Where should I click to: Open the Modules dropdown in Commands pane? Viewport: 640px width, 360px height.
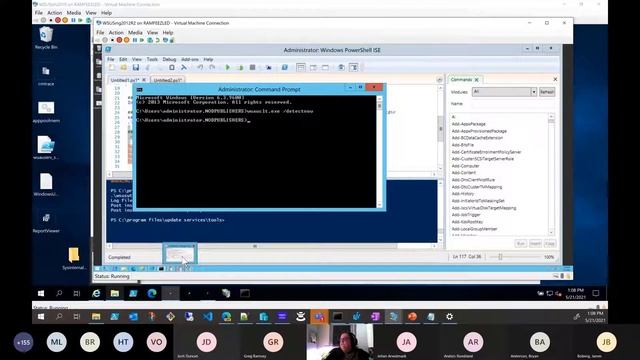(533, 92)
